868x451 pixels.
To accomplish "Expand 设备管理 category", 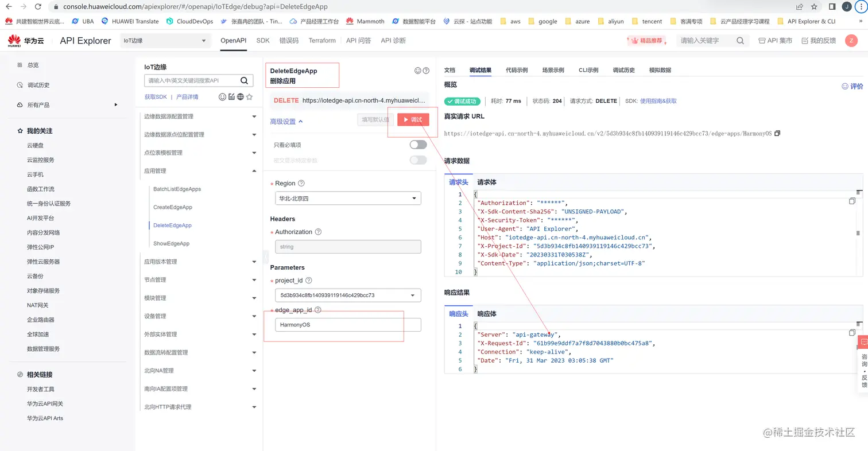I will click(x=200, y=316).
